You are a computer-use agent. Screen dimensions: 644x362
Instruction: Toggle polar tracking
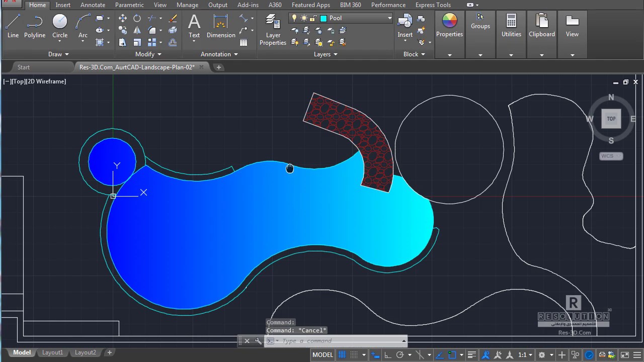tap(400, 354)
